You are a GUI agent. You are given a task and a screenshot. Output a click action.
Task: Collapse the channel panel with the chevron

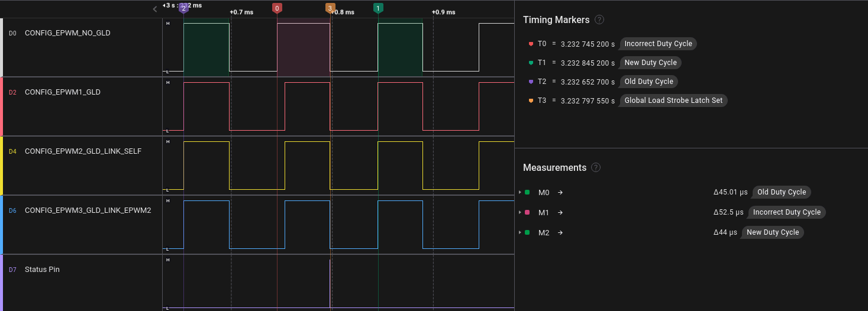pos(155,9)
